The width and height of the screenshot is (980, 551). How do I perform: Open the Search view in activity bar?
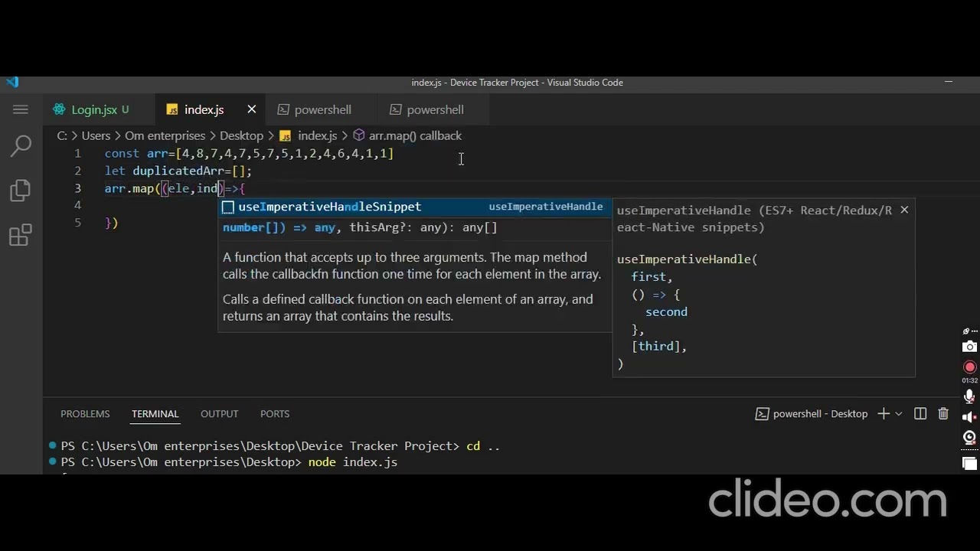point(21,145)
